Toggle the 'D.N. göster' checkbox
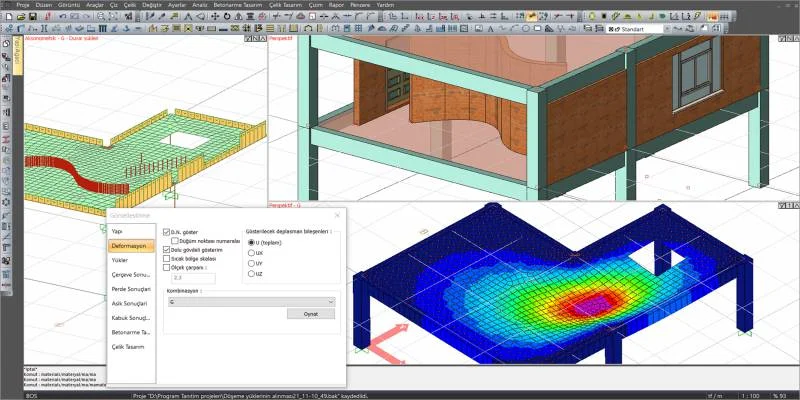Image resolution: width=800 pixels, height=400 pixels. tap(166, 232)
